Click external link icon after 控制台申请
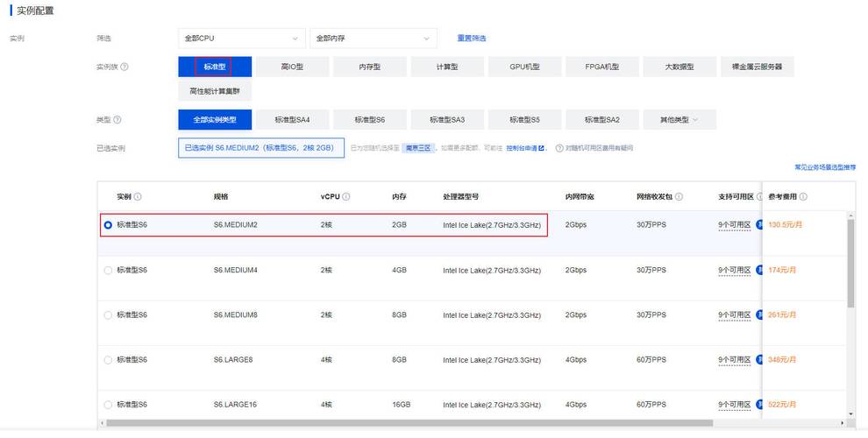868x438 pixels. click(542, 148)
